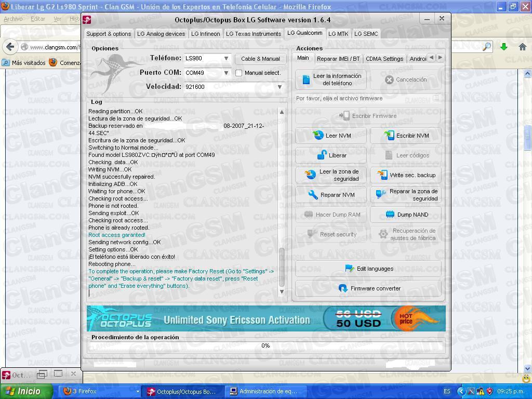Enable the Manual select checkbox

pos(239,73)
